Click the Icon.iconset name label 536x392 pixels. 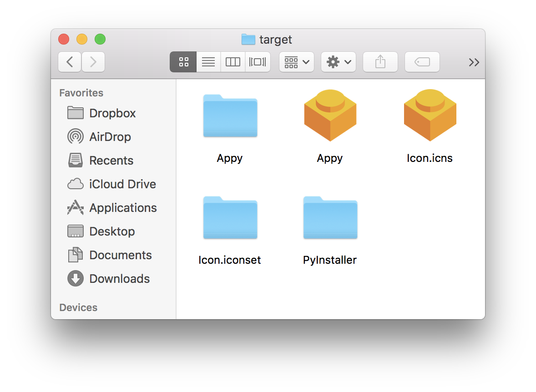coord(230,260)
